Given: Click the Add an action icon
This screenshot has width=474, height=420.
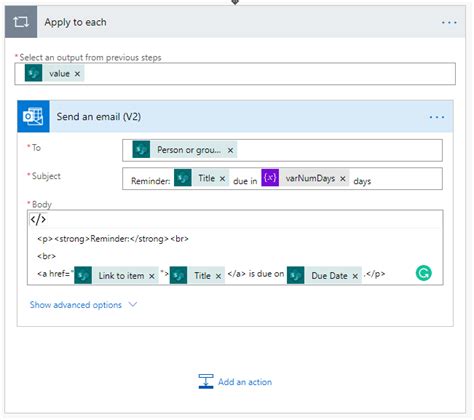Looking at the screenshot, I should (x=206, y=381).
